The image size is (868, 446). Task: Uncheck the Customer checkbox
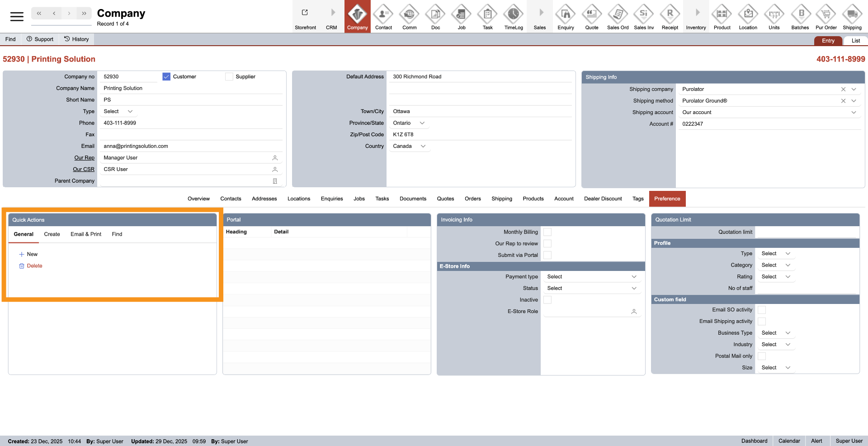click(x=166, y=77)
